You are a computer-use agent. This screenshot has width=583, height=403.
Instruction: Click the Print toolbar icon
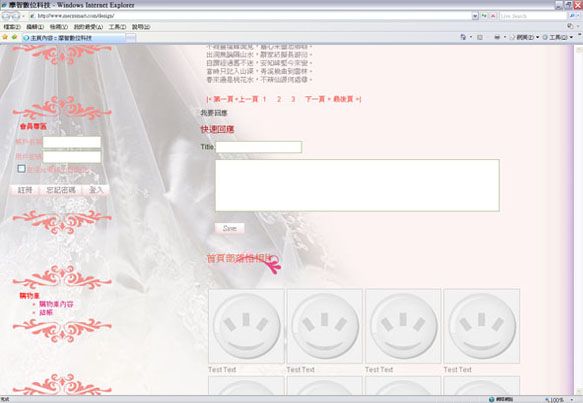click(497, 37)
